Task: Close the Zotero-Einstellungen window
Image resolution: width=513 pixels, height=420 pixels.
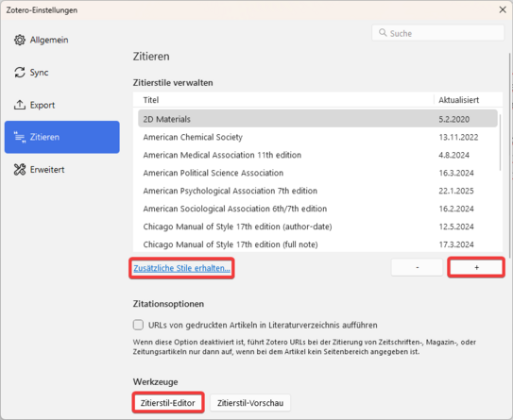Action: [x=503, y=9]
